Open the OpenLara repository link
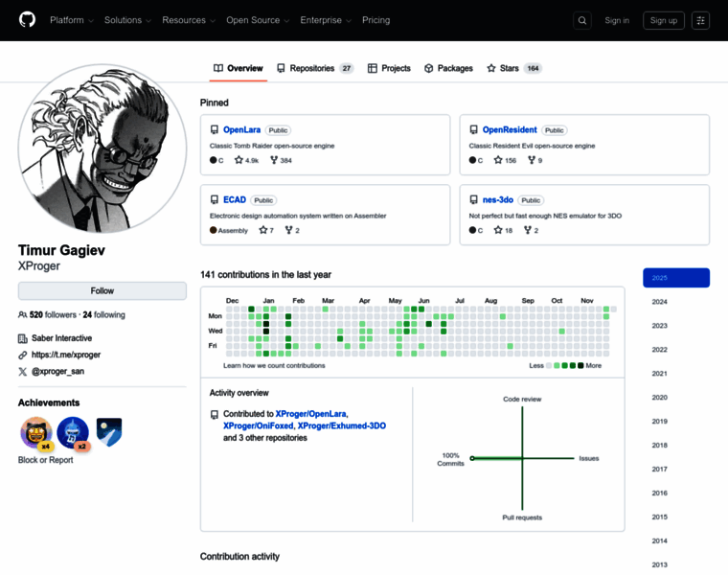 point(242,130)
